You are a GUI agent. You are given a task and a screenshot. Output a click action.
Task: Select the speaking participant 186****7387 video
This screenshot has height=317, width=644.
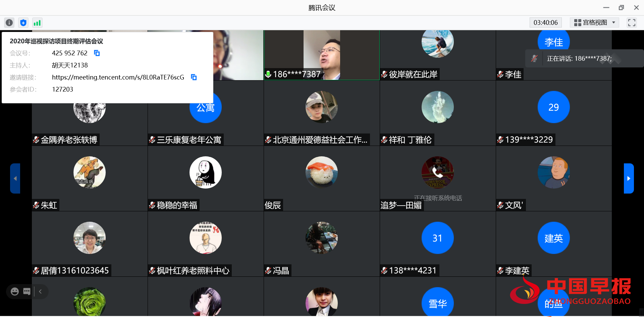point(322,55)
